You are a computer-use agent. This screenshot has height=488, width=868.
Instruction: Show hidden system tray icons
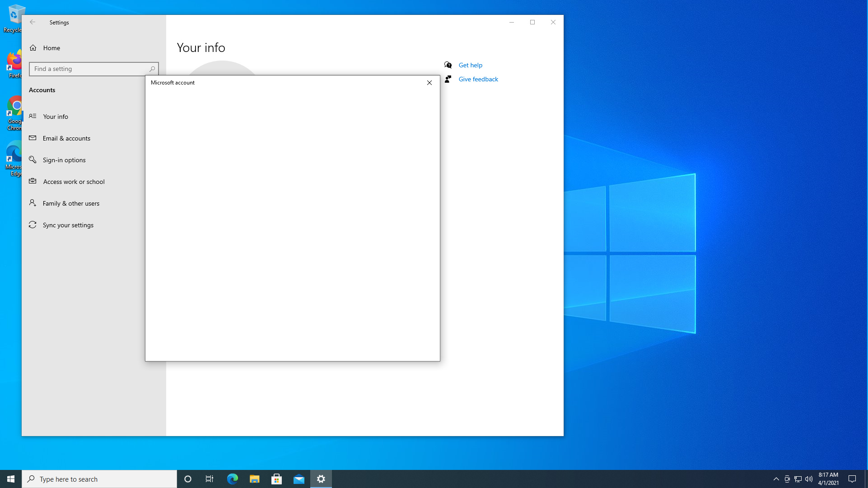(776, 479)
